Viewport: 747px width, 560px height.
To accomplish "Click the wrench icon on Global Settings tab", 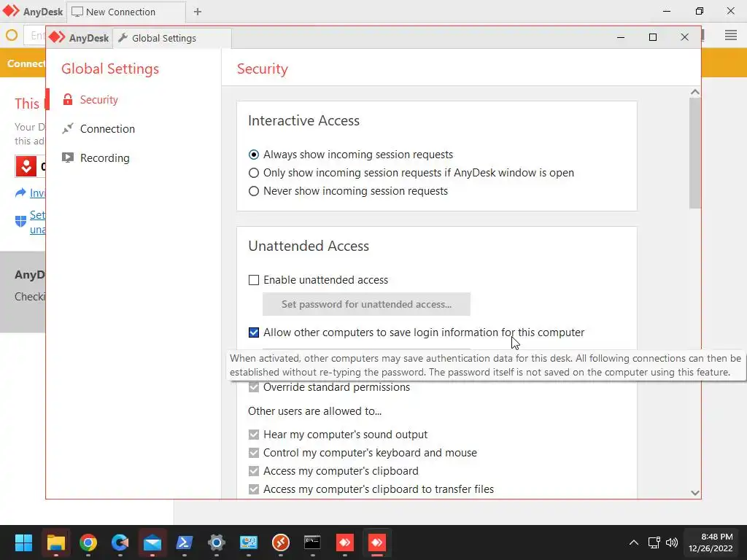I will (x=123, y=38).
